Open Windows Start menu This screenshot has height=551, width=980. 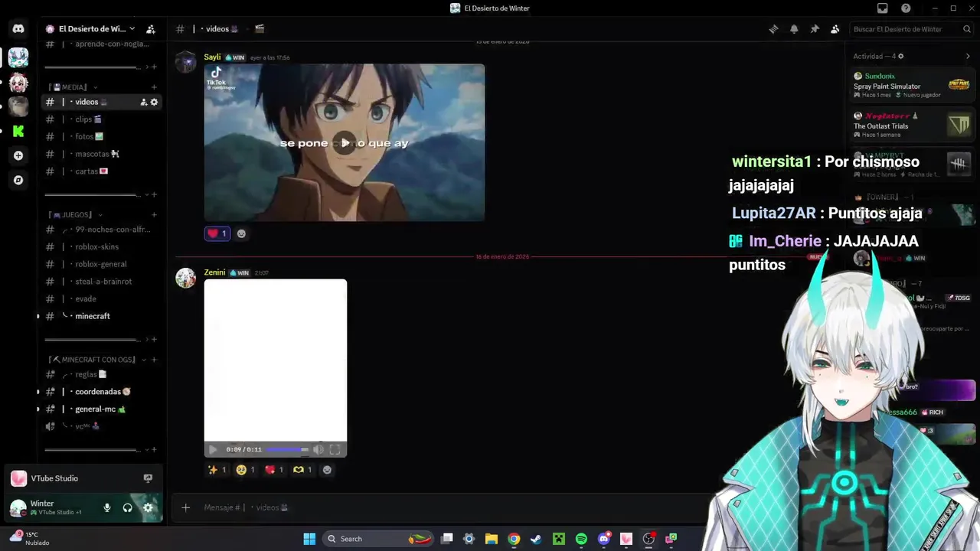point(309,539)
